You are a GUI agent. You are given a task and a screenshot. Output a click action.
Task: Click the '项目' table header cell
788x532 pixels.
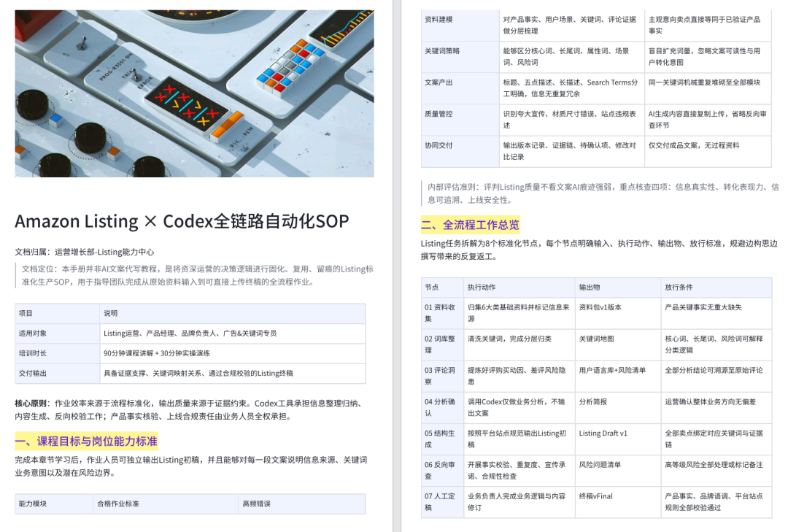(x=58, y=313)
